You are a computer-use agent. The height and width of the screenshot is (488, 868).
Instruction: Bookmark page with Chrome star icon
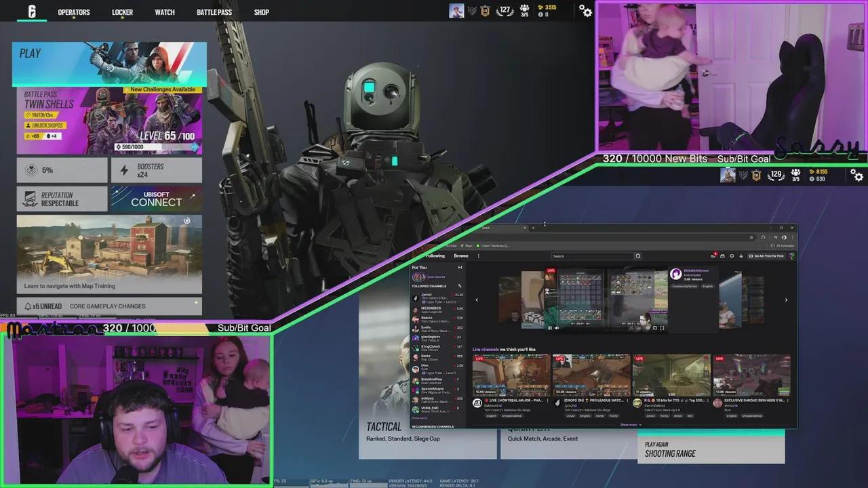pos(751,237)
